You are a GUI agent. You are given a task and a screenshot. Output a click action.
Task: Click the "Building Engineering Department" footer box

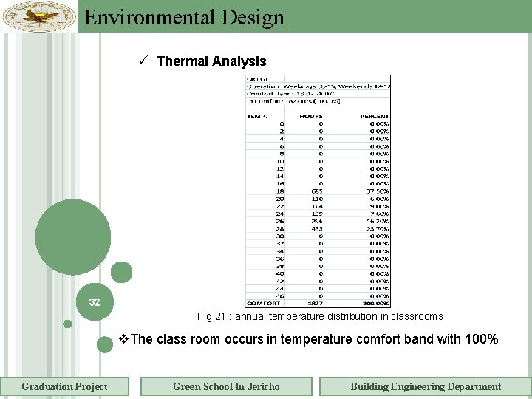coord(426,386)
